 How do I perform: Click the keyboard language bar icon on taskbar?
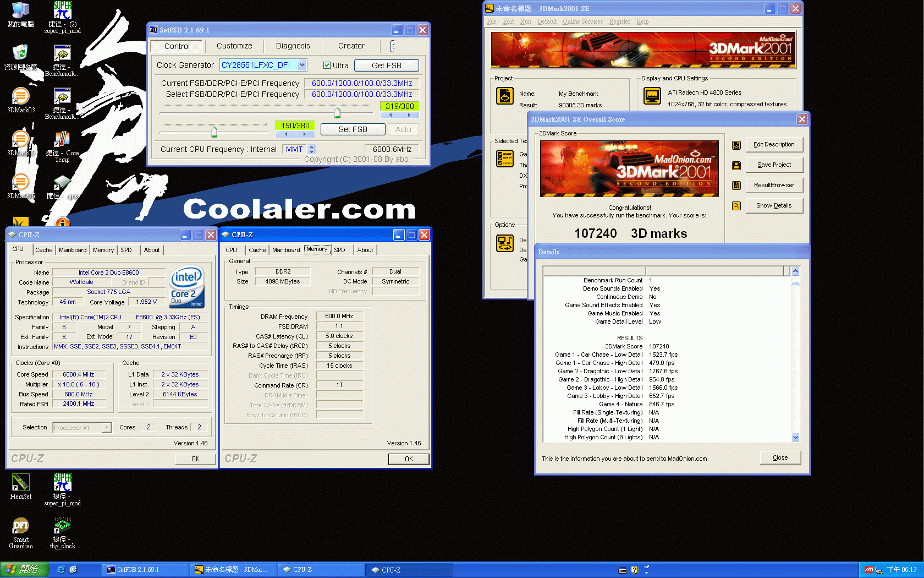pos(623,570)
